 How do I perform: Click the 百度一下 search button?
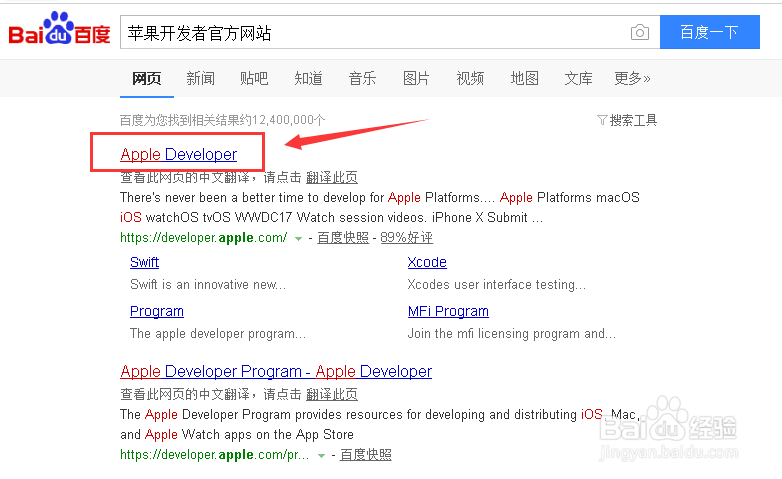pos(709,32)
